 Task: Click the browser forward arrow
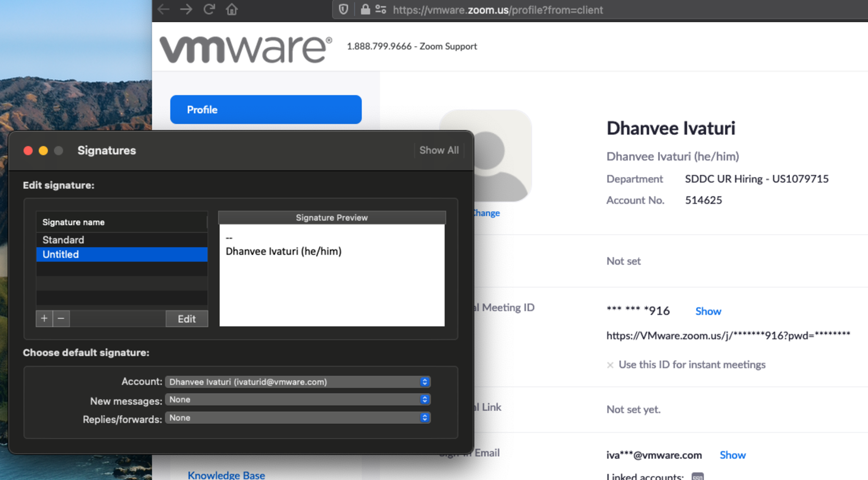coord(186,9)
